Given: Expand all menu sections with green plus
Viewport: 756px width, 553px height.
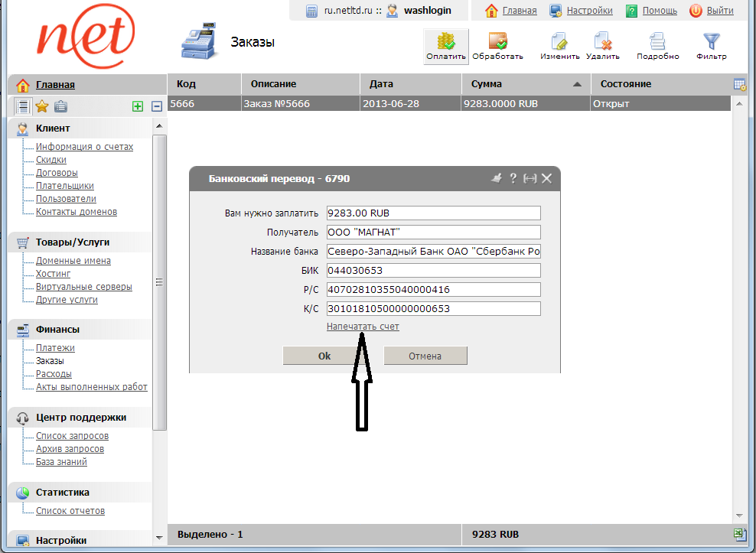Looking at the screenshot, I should tap(138, 107).
